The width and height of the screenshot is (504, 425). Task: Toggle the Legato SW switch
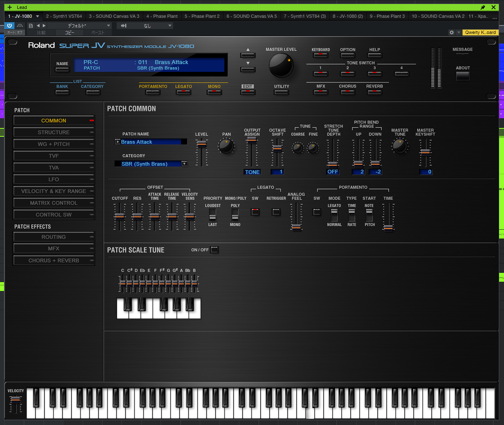click(x=255, y=211)
